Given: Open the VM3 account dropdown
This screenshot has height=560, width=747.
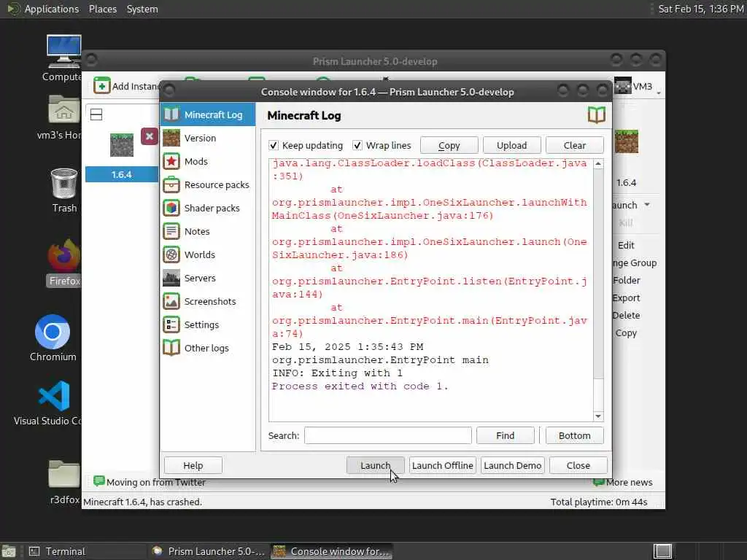Looking at the screenshot, I should point(638,86).
